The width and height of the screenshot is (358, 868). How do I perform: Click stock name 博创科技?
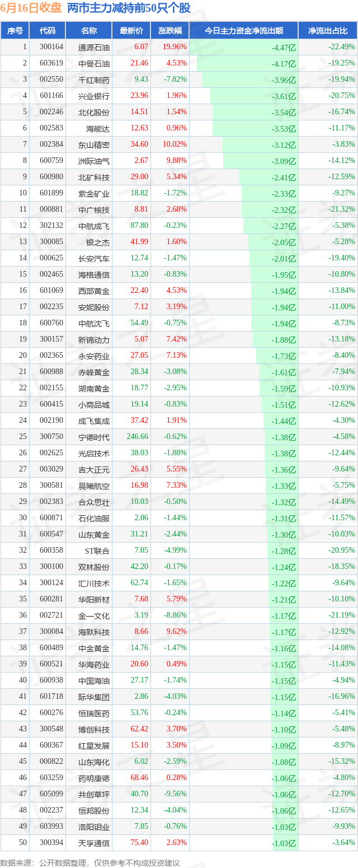click(x=94, y=730)
